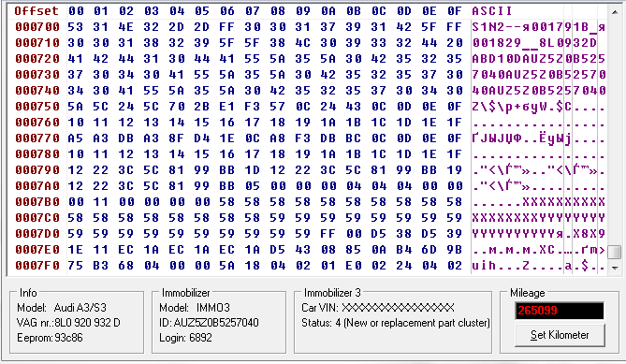626x364 pixels.
Task: Click hex byte E1 in row 000750
Action: [x=226, y=107]
